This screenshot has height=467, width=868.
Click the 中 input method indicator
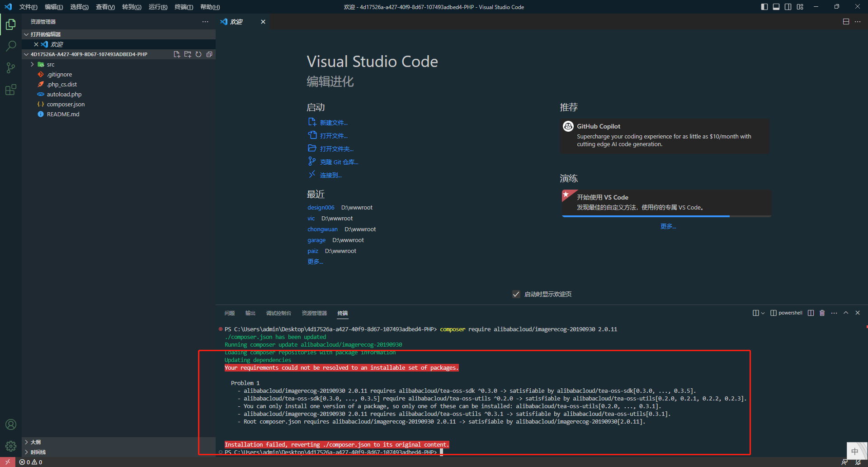pyautogui.click(x=854, y=451)
